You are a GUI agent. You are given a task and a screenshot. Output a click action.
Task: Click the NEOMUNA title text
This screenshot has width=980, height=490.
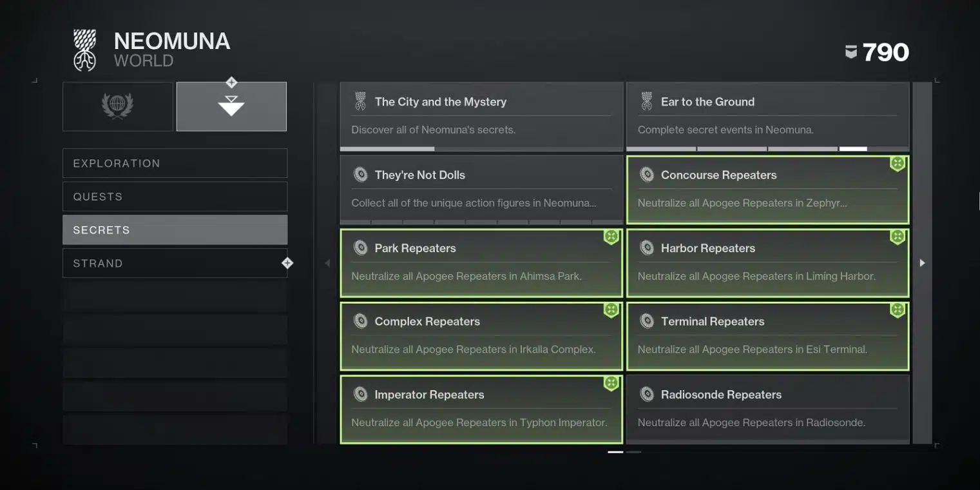point(172,41)
